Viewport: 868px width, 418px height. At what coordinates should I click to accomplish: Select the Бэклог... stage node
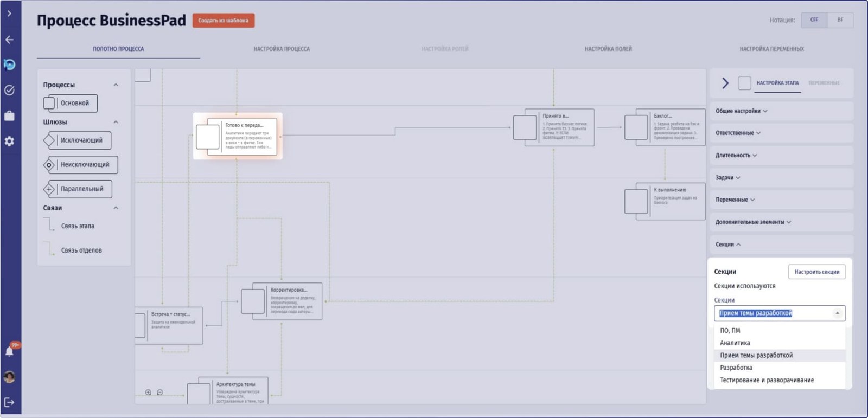(x=665, y=127)
